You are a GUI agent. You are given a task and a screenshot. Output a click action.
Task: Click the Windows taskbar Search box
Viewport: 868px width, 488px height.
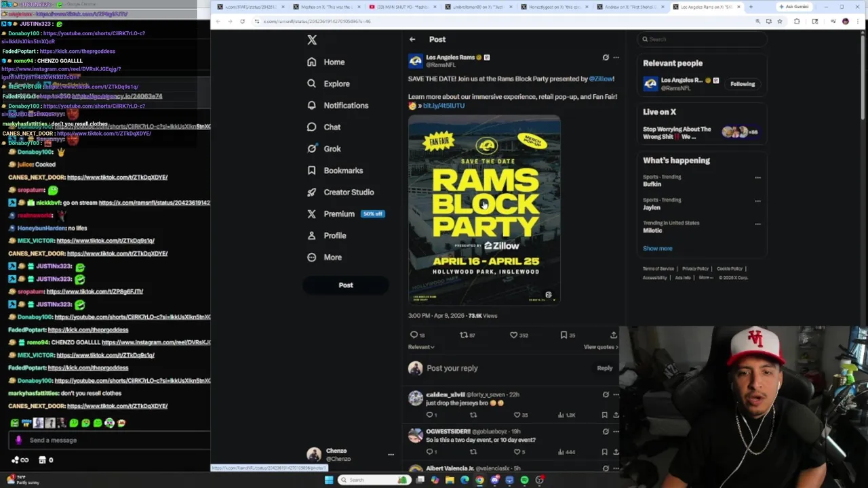(x=374, y=480)
